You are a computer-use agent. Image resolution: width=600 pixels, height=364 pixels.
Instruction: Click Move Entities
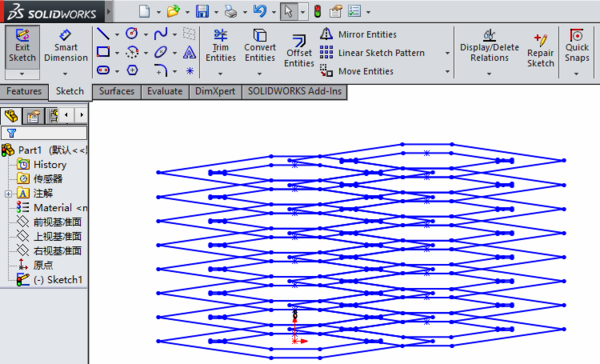pos(357,71)
